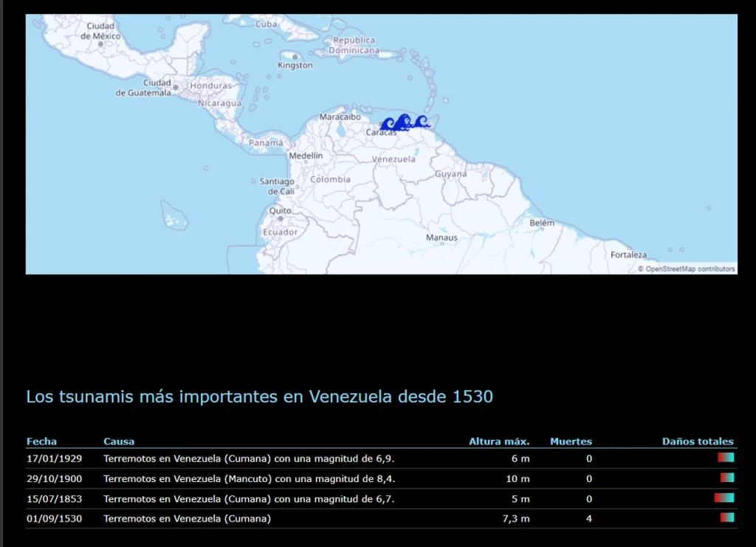The image size is (756, 547).
Task: Click the Ciudad de México city marker
Action: pos(101,44)
